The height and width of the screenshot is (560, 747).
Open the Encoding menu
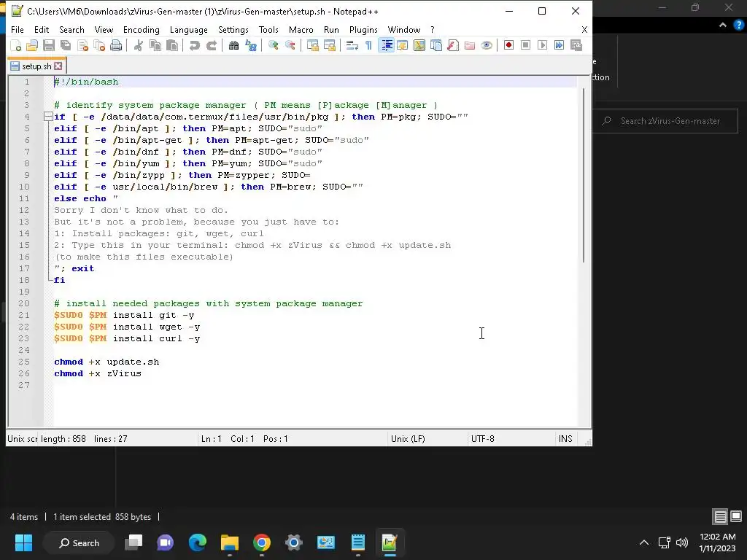tap(141, 29)
